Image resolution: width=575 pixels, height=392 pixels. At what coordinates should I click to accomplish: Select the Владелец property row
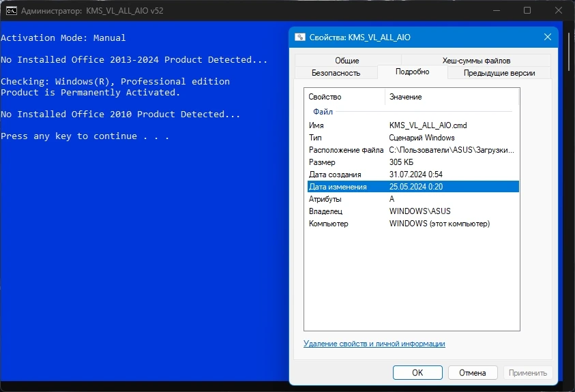413,211
